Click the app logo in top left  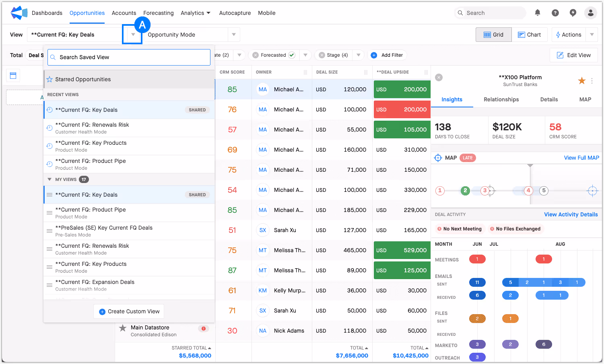tap(19, 13)
